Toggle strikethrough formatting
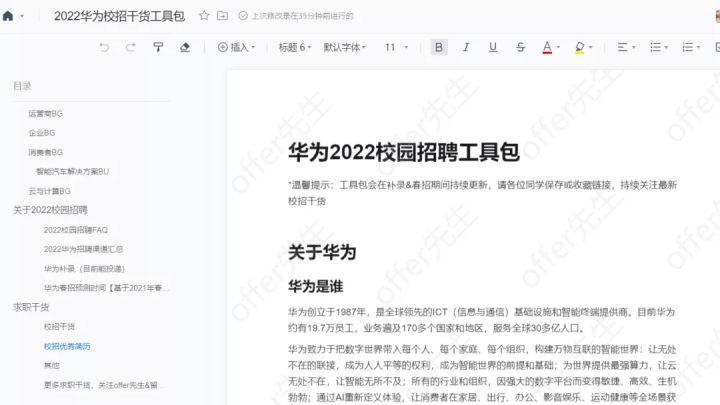Screen dimensions: 720x405 [520, 47]
